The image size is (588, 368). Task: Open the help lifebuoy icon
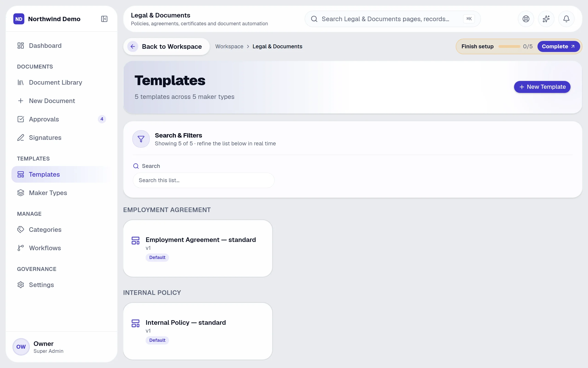526,19
